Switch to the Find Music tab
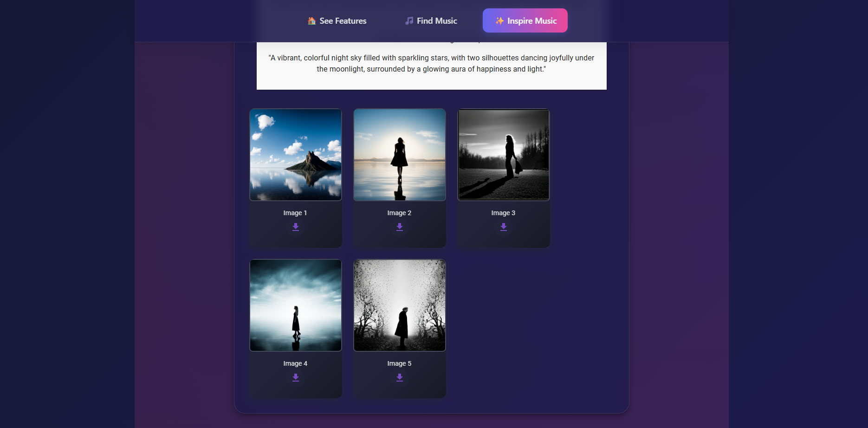 431,21
